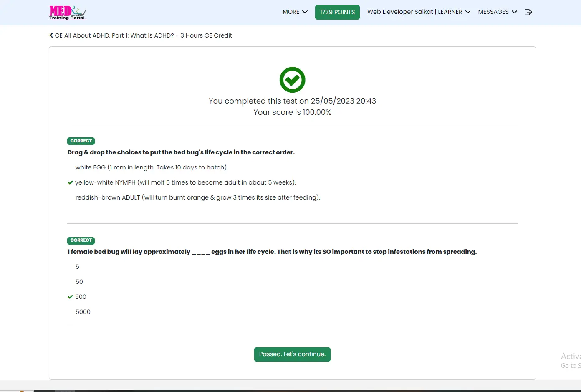The width and height of the screenshot is (581, 392).
Task: Select the reddish-brown ADULT choice
Action: (x=198, y=197)
